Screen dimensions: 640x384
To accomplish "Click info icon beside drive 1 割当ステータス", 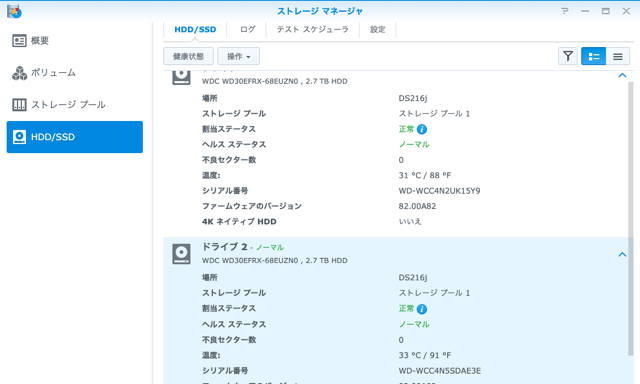I will (422, 129).
